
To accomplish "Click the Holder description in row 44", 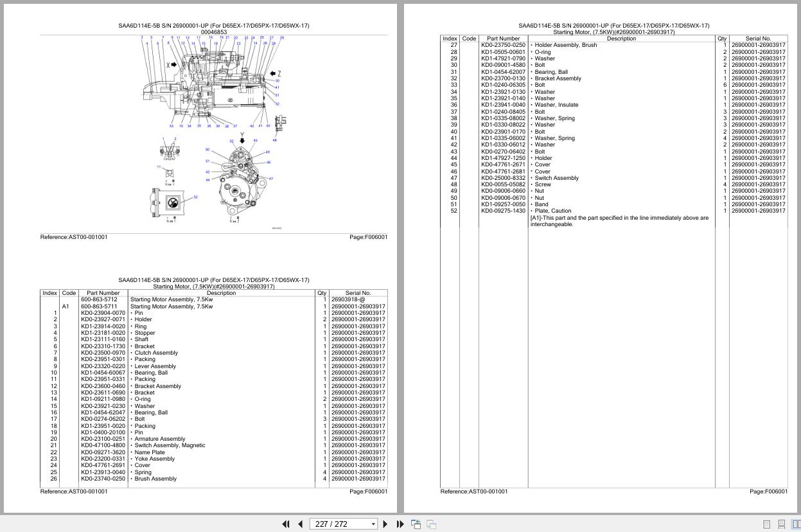I will [x=543, y=158].
